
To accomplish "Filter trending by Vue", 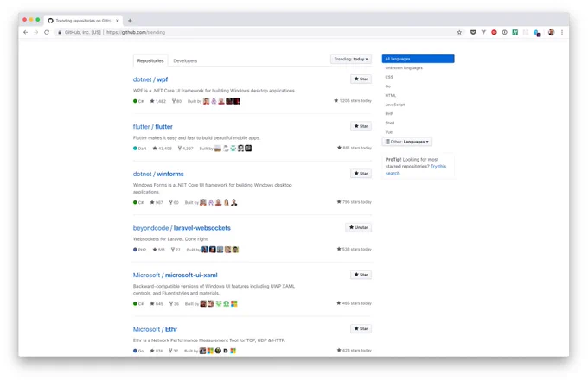I will 388,132.
